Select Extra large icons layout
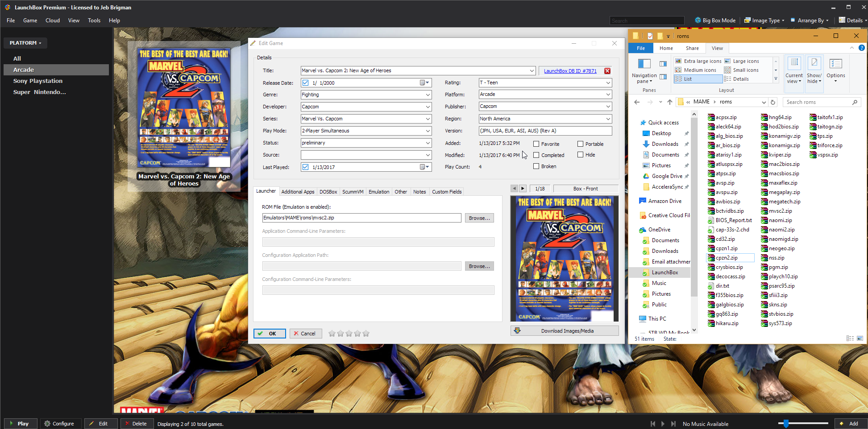Viewport: 868px width, 429px height. point(698,61)
